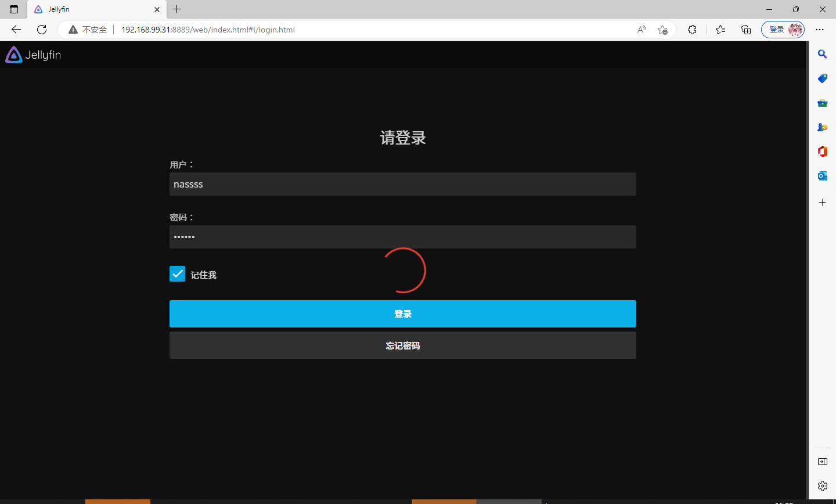Click the 用户 username input field
Screen dimensions: 836x504
pyautogui.click(x=402, y=184)
